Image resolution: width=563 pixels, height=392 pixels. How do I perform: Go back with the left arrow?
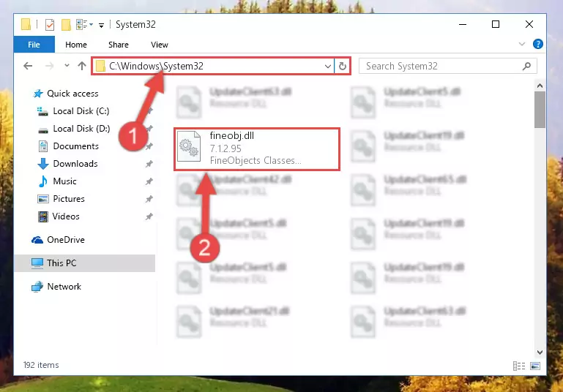[x=28, y=66]
